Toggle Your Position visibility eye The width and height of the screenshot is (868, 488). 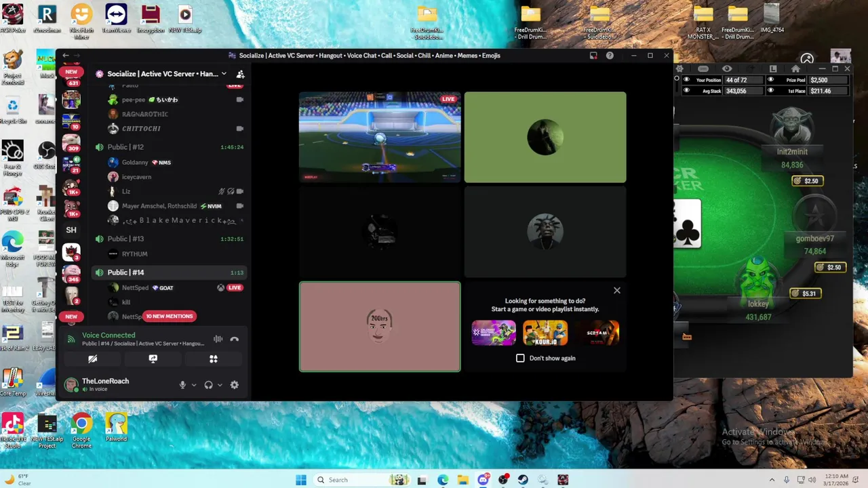(x=687, y=80)
